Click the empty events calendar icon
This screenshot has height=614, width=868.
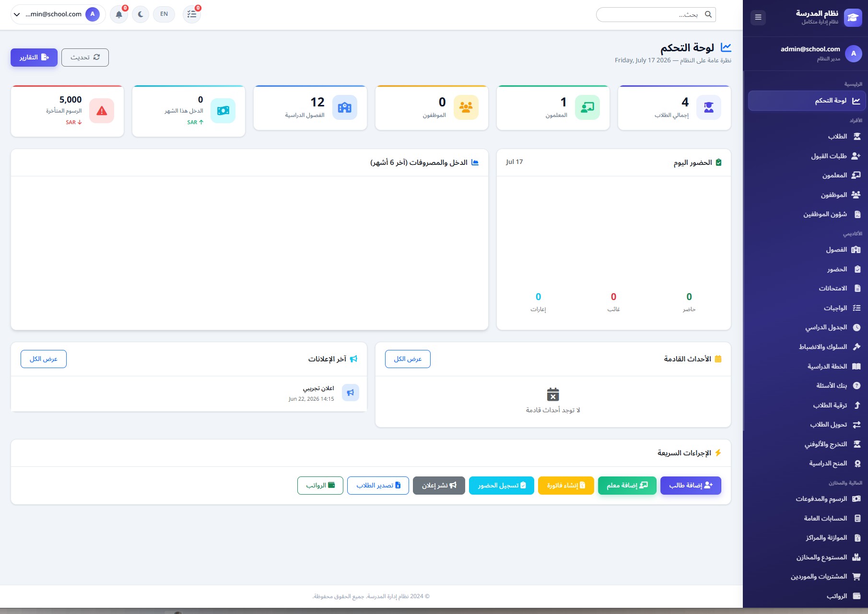click(x=553, y=394)
